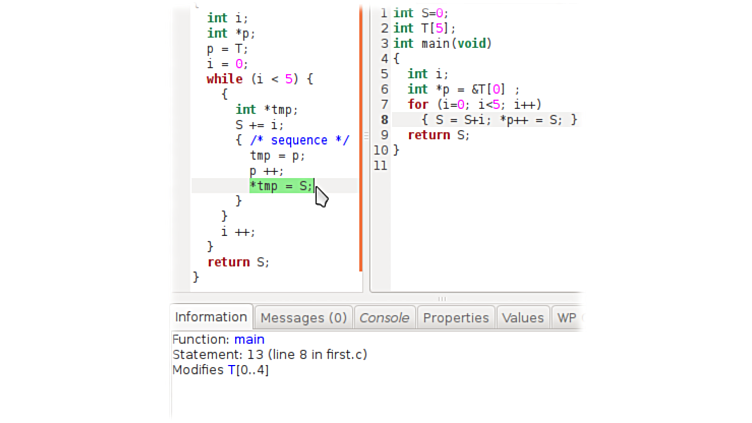Click line 6 'int *p = &T[0]' in source
Viewport: 752px width, 423px height.
pyautogui.click(x=463, y=90)
